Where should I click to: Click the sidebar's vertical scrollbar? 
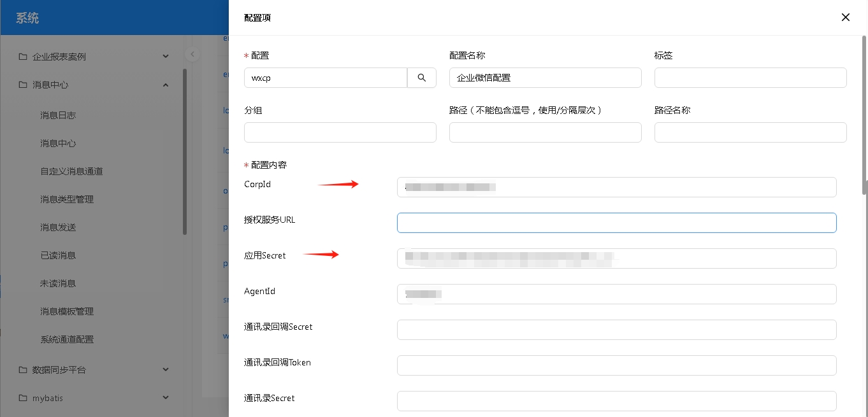coord(185,152)
